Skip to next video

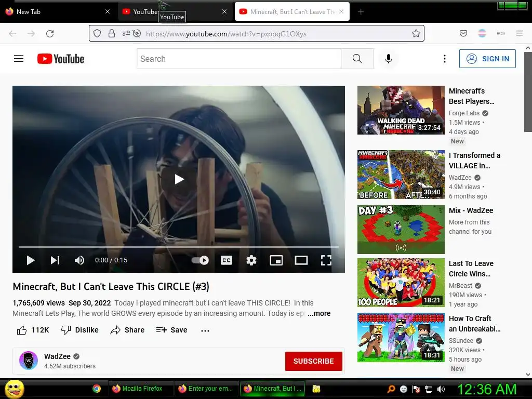click(55, 260)
